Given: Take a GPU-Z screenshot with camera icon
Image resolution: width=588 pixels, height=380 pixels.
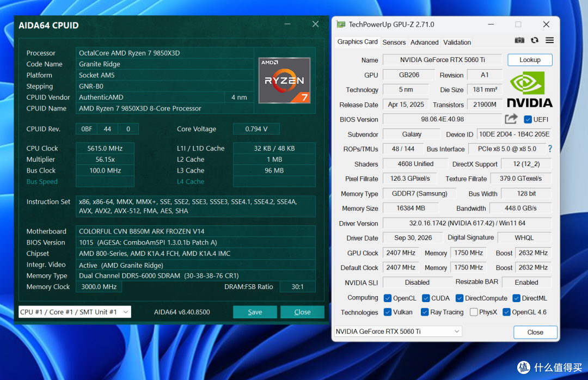Looking at the screenshot, I should (x=519, y=40).
